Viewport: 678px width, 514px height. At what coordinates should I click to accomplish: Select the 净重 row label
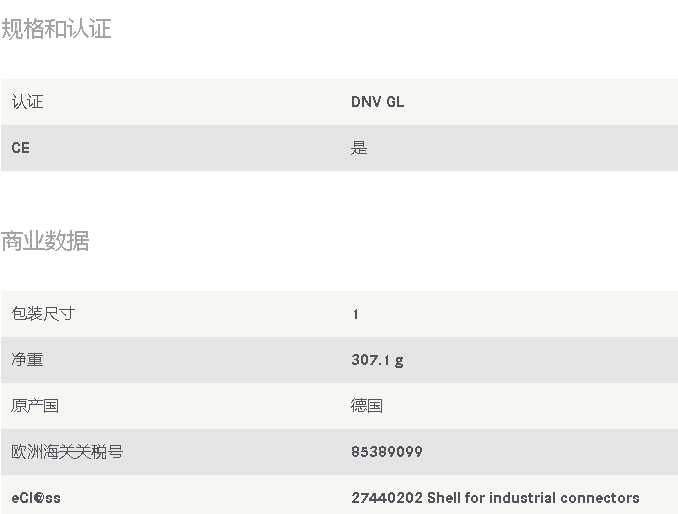point(27,360)
